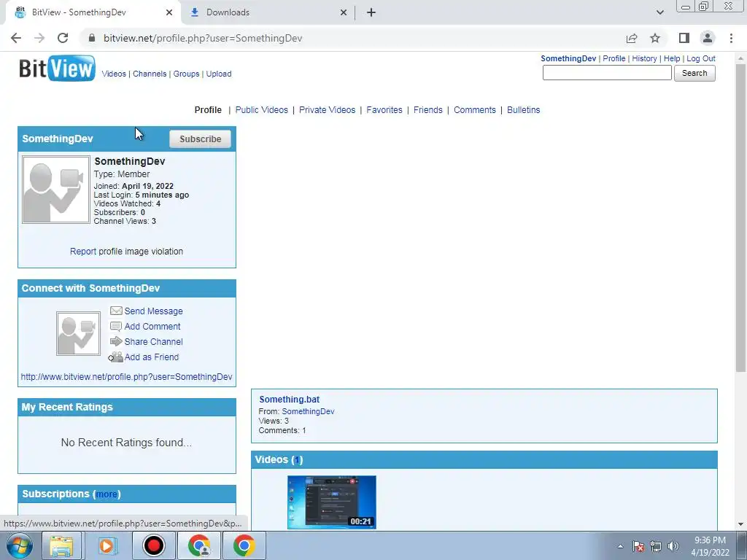
Task: Click the Add as Friend people icon
Action: [116, 357]
